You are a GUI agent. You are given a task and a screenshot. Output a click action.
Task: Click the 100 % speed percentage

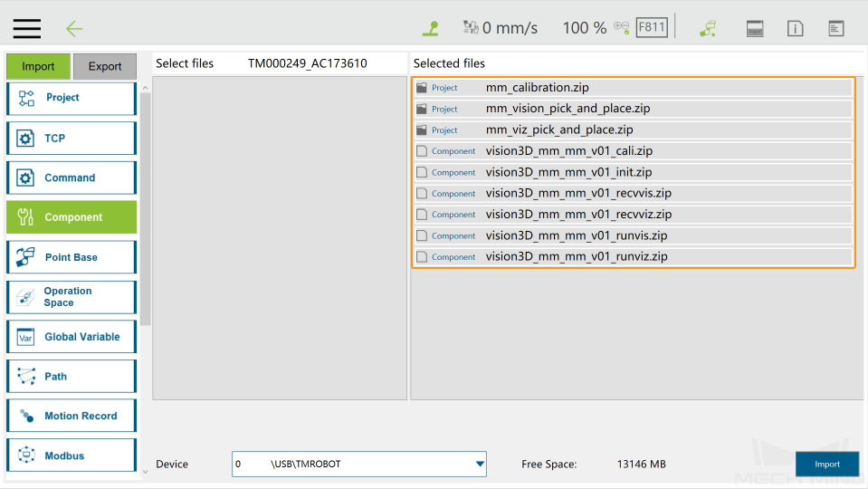[x=584, y=28]
